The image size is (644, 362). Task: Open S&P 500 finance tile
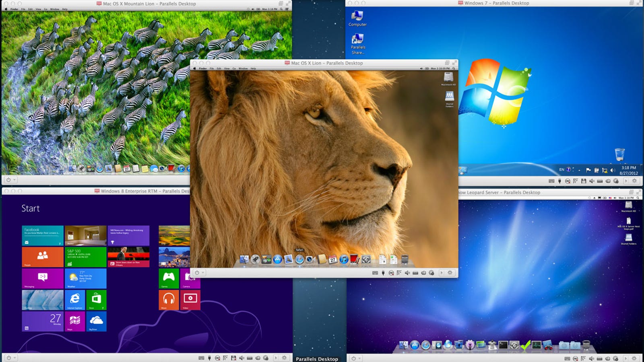(86, 257)
